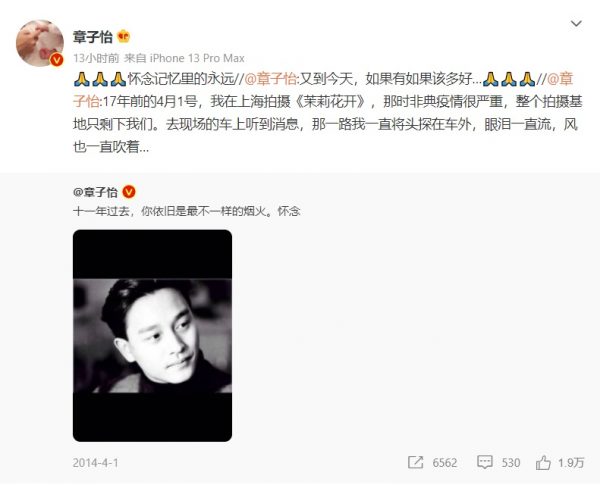The width and height of the screenshot is (600, 485).
Task: Click the comment bubble icon
Action: tap(485, 462)
